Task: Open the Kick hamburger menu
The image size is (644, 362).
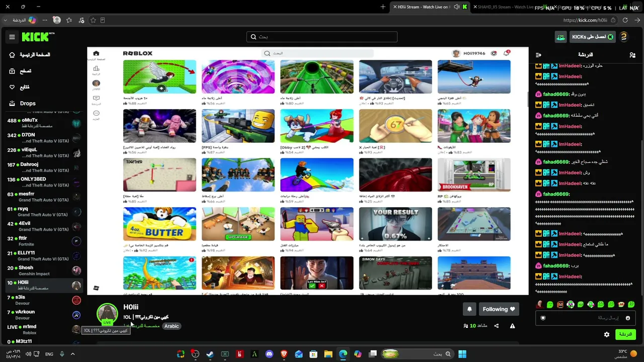Action: [12, 37]
